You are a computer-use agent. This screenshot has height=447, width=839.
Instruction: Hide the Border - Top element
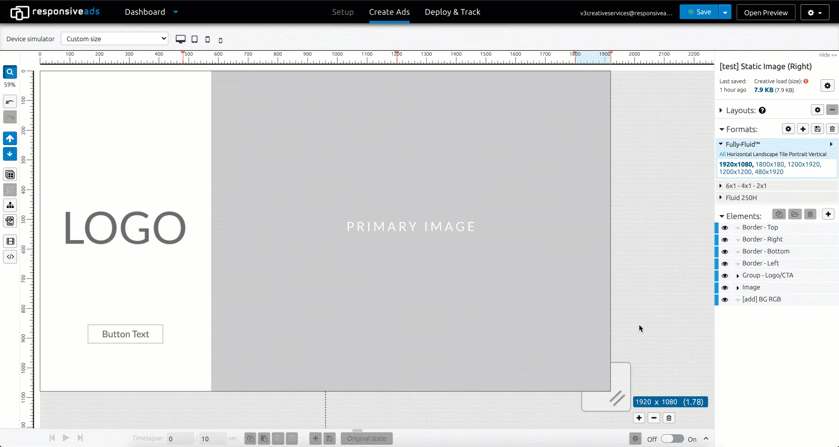724,228
